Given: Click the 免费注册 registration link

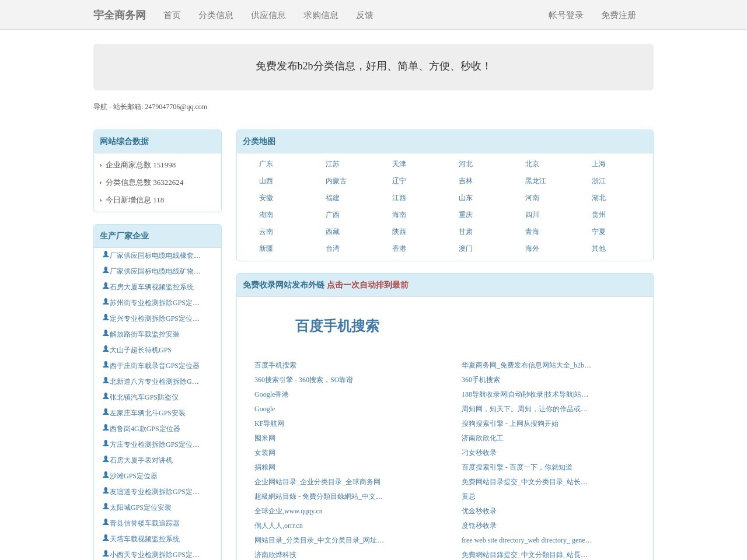Looking at the screenshot, I should point(619,15).
